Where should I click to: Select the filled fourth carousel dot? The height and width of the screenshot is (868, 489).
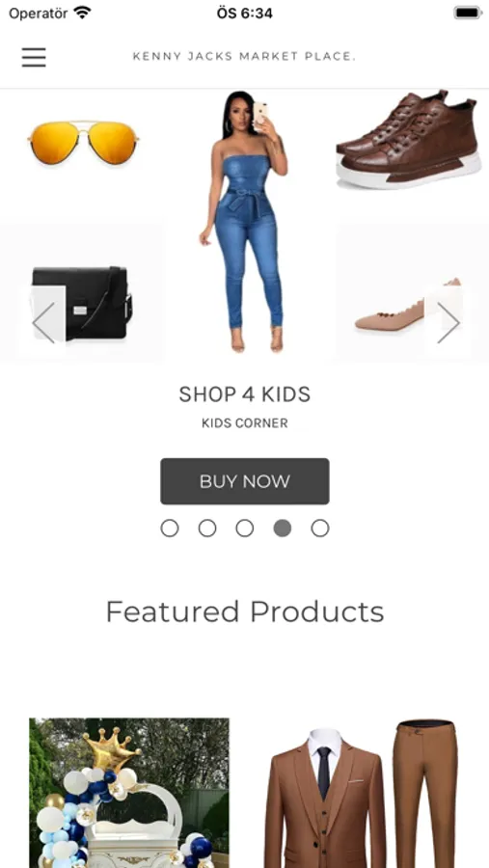click(283, 529)
